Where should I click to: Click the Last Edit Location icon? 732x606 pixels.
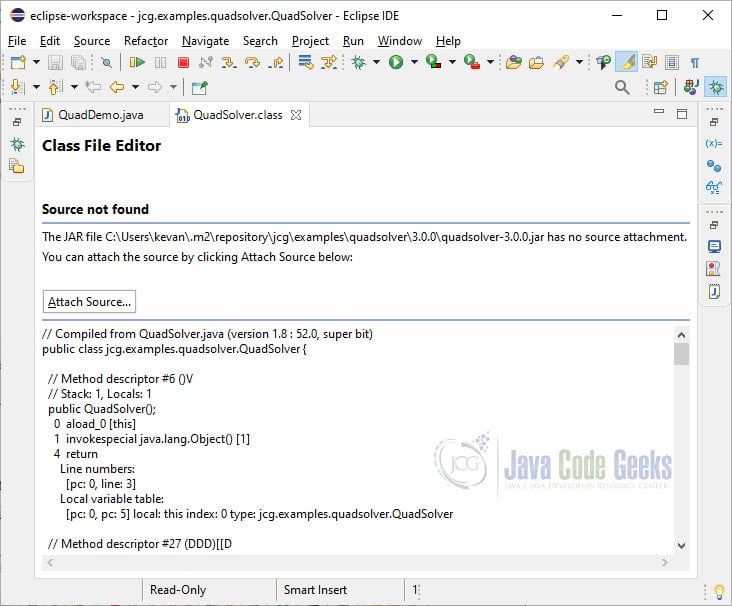pyautogui.click(x=93, y=87)
